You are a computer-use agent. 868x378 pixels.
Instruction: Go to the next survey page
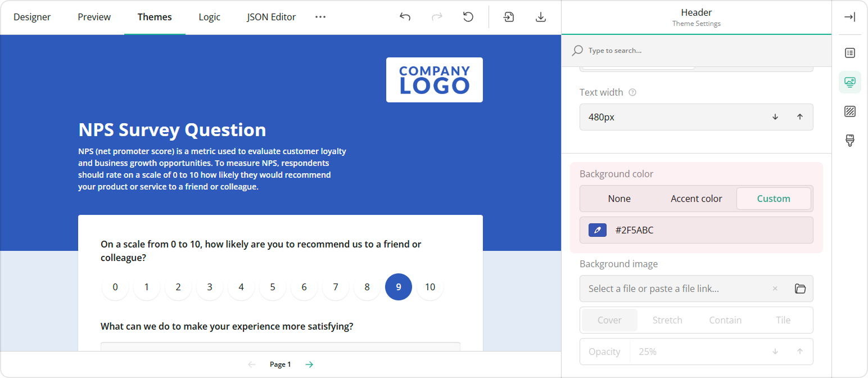(x=309, y=364)
